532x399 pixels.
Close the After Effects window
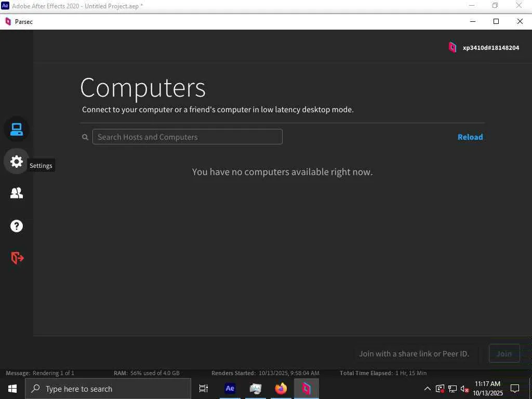tap(519, 5)
